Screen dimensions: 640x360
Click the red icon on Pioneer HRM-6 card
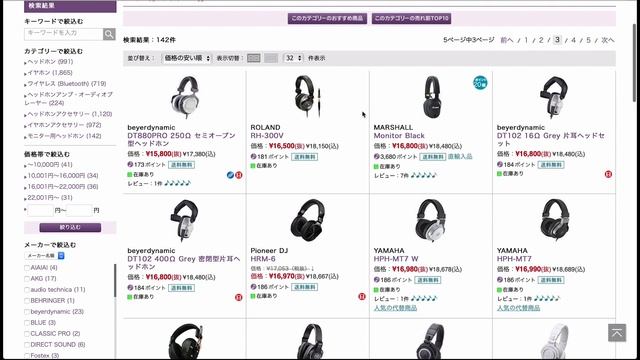pos(362,297)
